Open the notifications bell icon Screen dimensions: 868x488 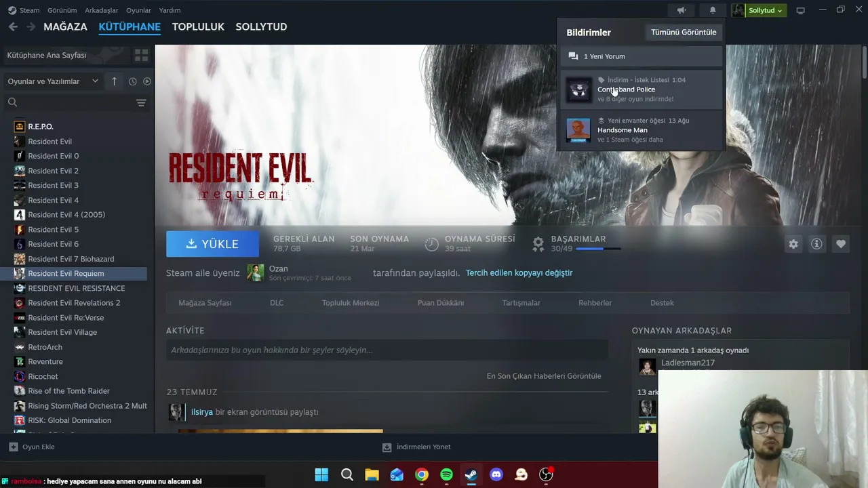click(713, 10)
